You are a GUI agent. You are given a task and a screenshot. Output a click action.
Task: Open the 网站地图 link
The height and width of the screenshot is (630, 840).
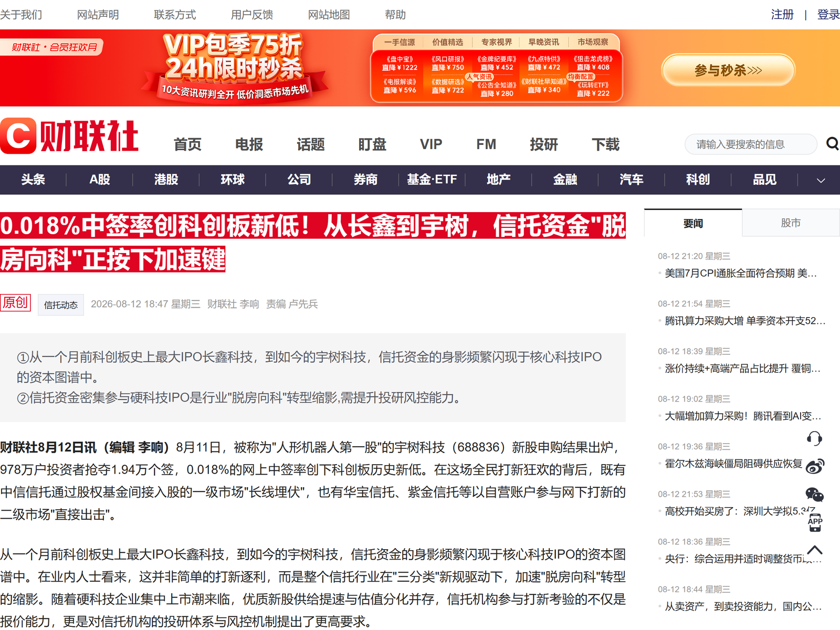pos(329,15)
